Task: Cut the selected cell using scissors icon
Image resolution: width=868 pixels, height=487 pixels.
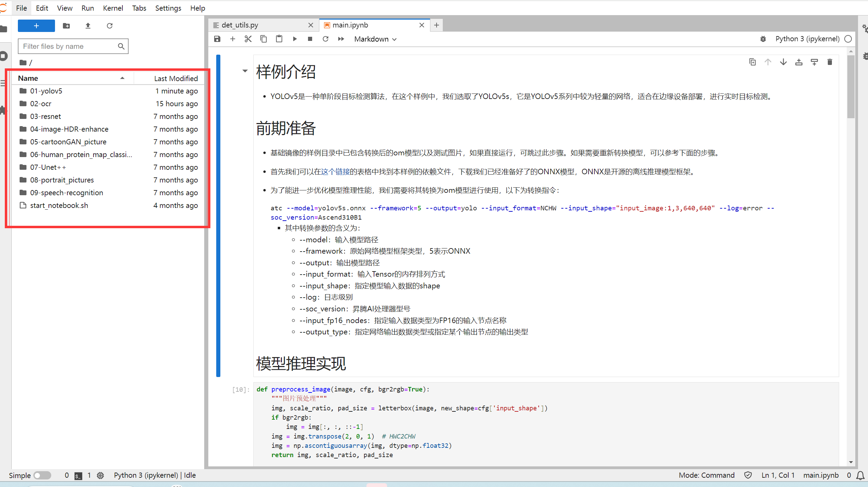Action: pos(248,39)
